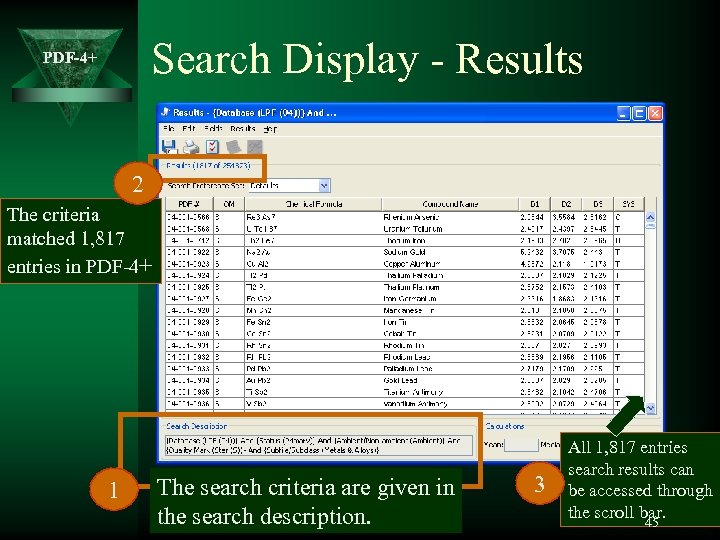This screenshot has width=720, height=540.
Task: Click the fourth greyed-out toolbar icon
Action: [x=233, y=147]
